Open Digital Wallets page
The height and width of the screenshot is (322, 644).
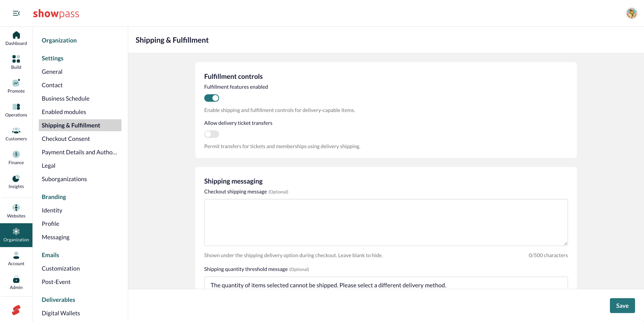[x=61, y=313]
